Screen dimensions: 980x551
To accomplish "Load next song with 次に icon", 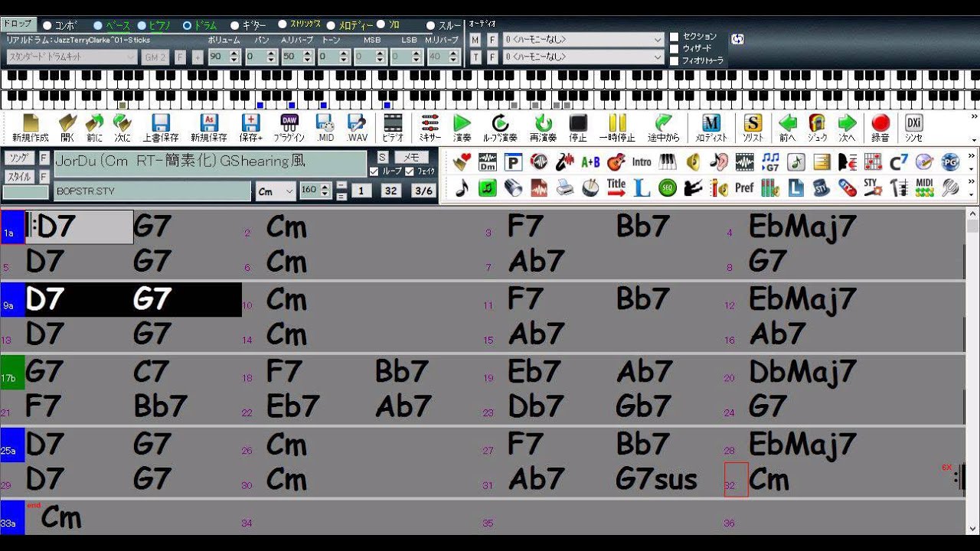I will (122, 128).
